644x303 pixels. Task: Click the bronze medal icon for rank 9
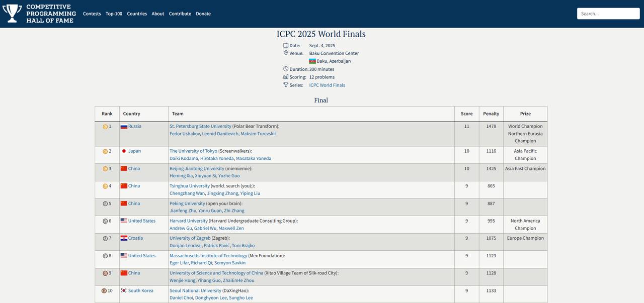click(x=105, y=273)
